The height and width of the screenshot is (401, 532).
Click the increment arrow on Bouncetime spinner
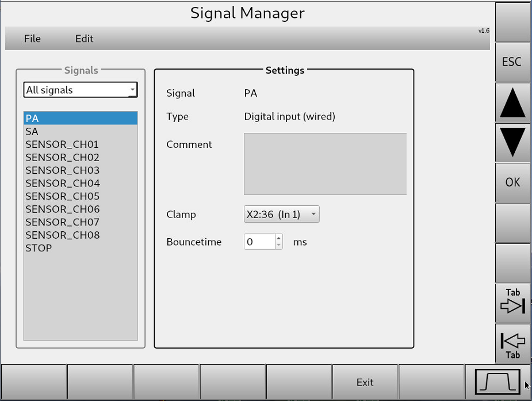click(278, 238)
